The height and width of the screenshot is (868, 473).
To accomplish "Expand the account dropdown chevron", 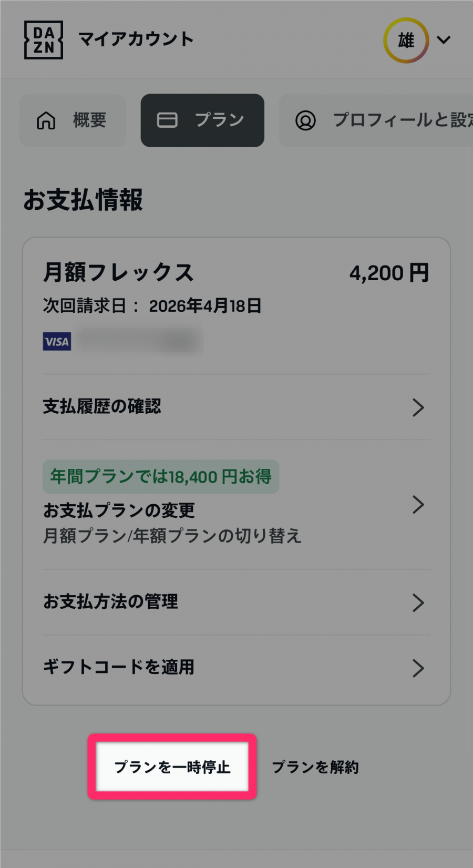I will (444, 40).
